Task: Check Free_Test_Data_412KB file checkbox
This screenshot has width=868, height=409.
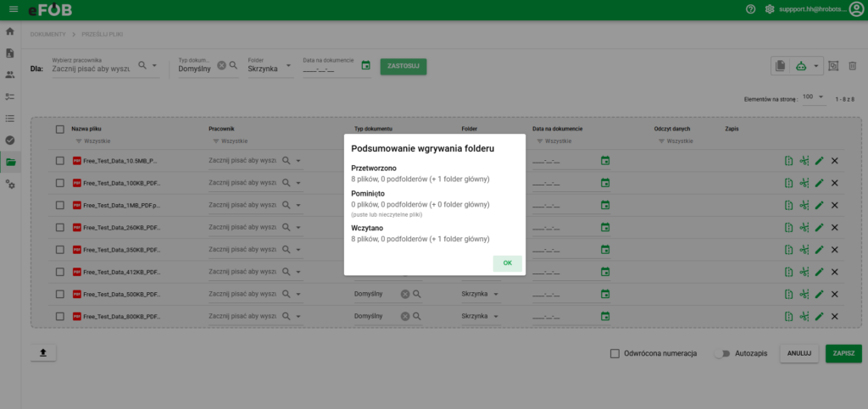Action: click(x=60, y=272)
